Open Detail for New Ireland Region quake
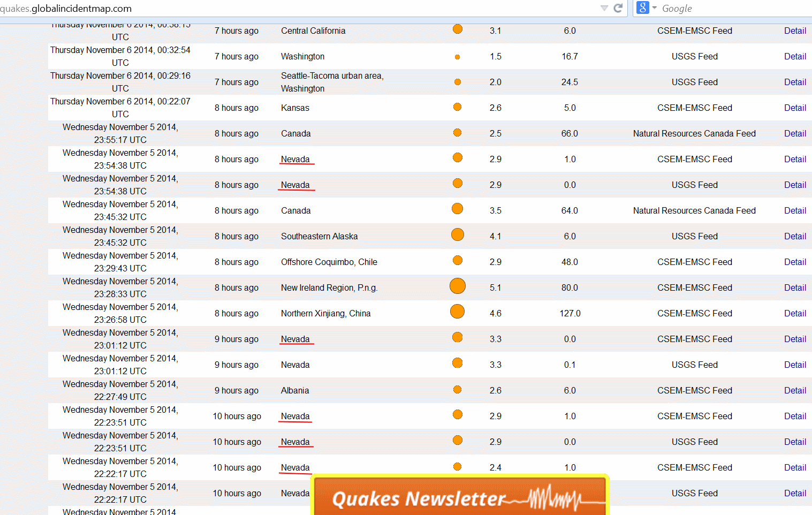Image resolution: width=812 pixels, height=515 pixels. 795,287
